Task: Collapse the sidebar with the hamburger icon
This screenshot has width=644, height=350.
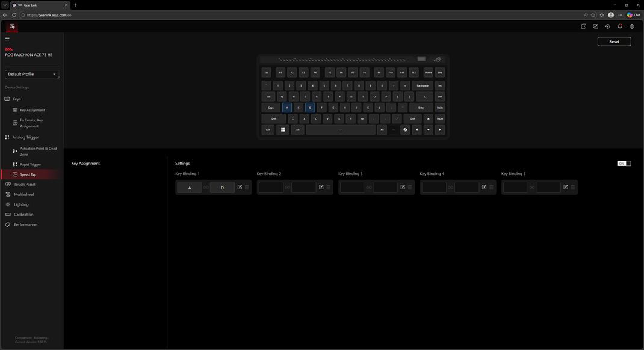Action: 7,38
